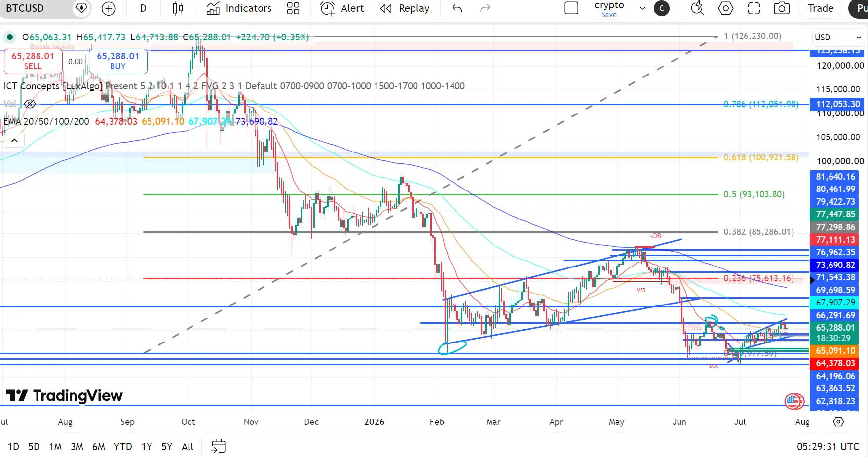Viewport: 868px width, 457px height.
Task: Open the crypto layout dropdown arrow
Action: 642,8
